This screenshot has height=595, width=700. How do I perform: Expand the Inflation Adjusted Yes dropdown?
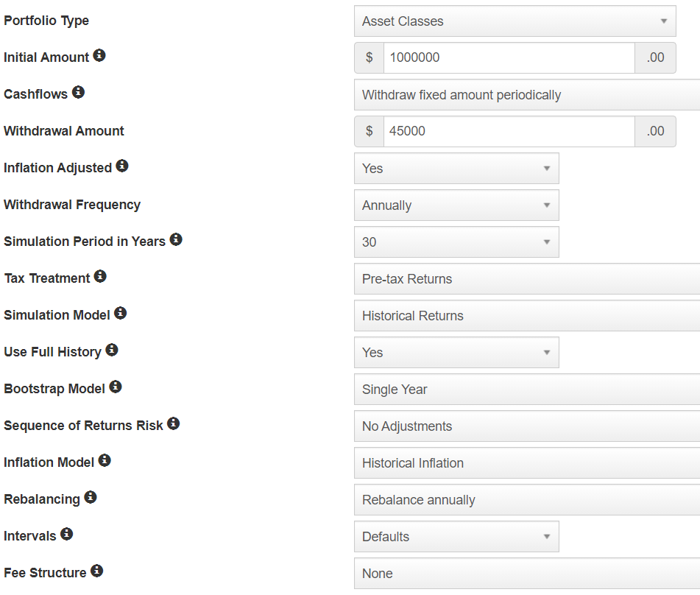[x=456, y=169]
